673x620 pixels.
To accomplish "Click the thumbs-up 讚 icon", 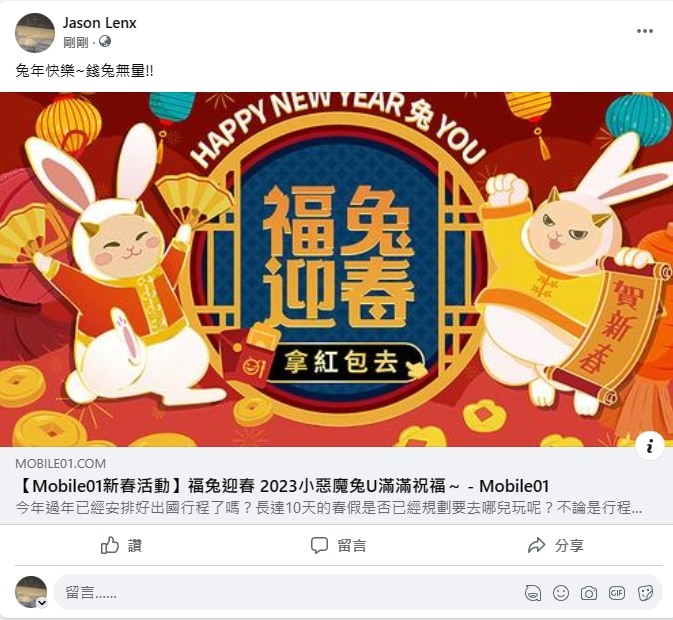I will pyautogui.click(x=110, y=545).
